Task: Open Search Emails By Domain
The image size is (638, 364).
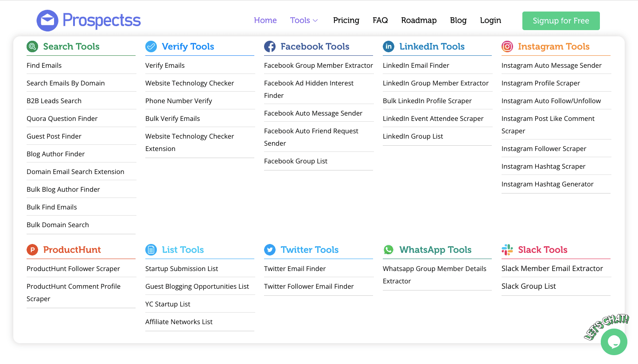Action: coord(66,83)
